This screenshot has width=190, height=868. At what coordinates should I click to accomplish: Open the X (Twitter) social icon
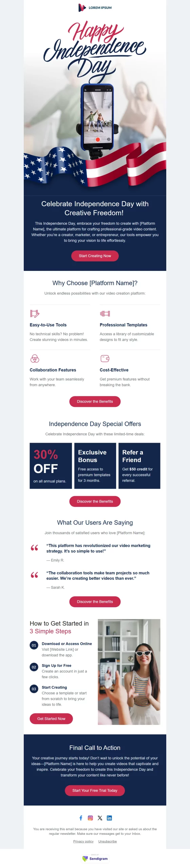point(100,818)
